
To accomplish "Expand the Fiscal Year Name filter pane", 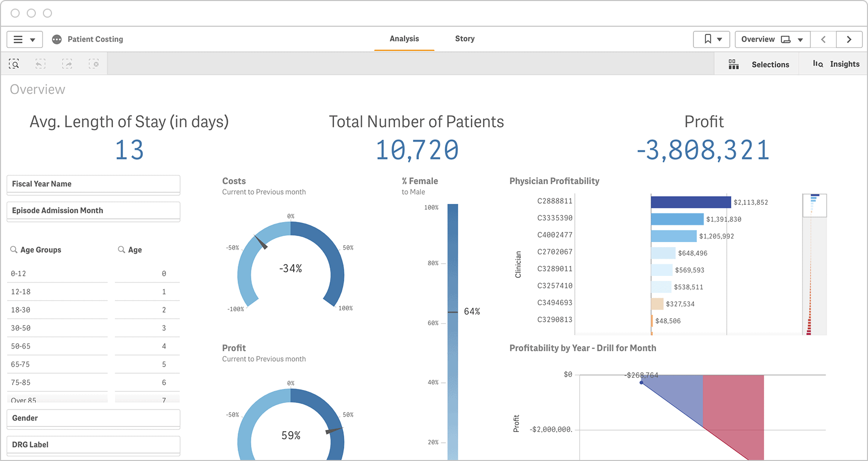I will (x=93, y=184).
